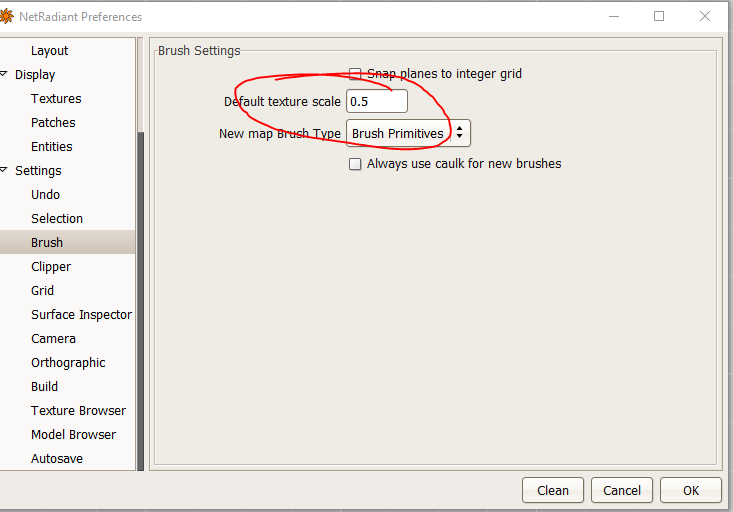This screenshot has width=733, height=512.
Task: Toggle Always use caulk for new brushes
Action: tap(355, 164)
